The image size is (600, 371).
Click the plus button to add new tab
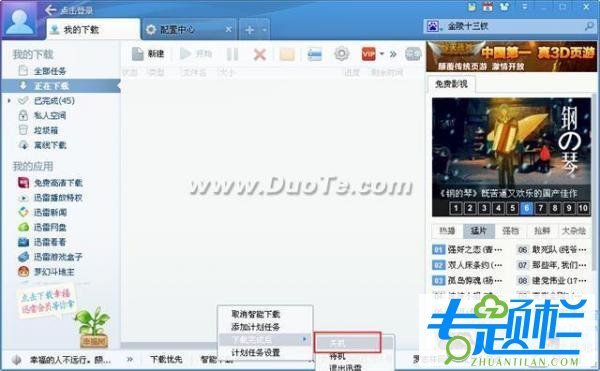pos(249,30)
